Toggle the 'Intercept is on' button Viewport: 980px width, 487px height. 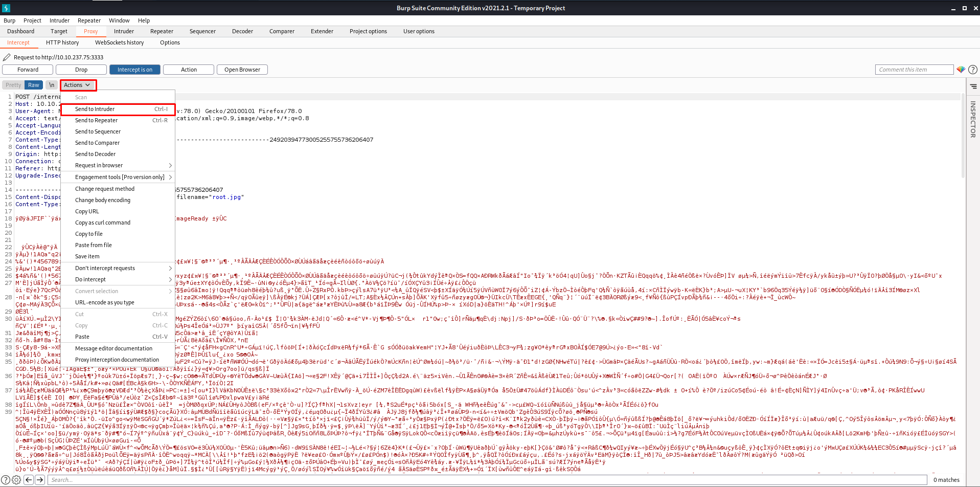[x=135, y=70]
